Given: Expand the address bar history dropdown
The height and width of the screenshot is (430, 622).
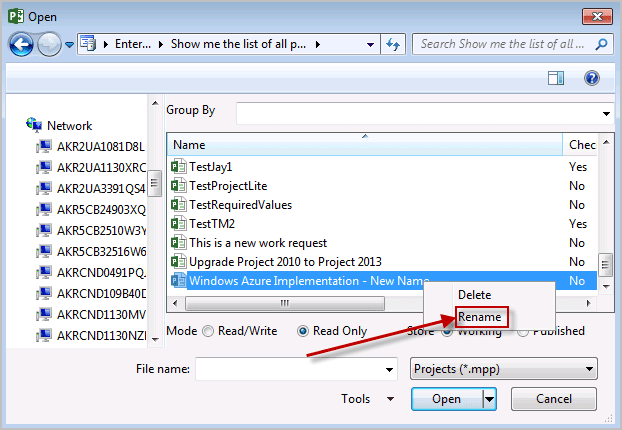Looking at the screenshot, I should coord(371,44).
